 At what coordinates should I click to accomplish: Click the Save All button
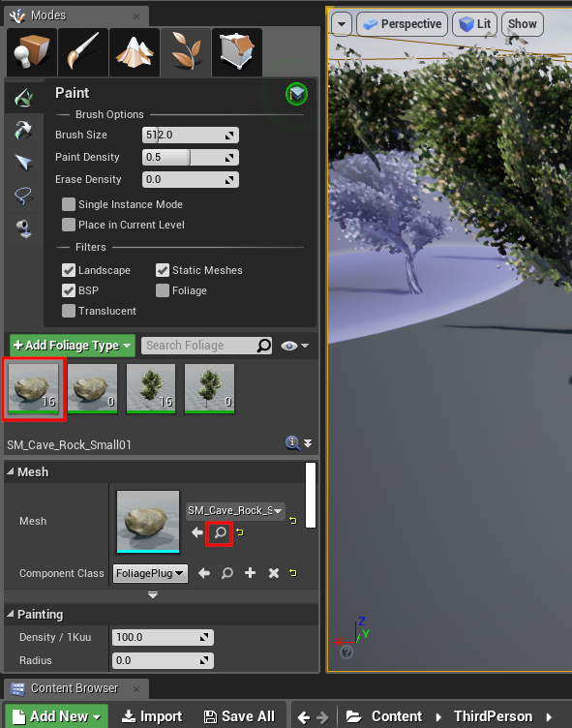(x=240, y=716)
